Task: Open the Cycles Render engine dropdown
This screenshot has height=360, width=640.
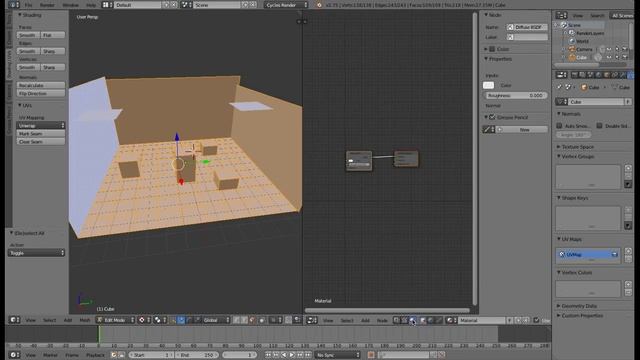Action: coord(286,5)
